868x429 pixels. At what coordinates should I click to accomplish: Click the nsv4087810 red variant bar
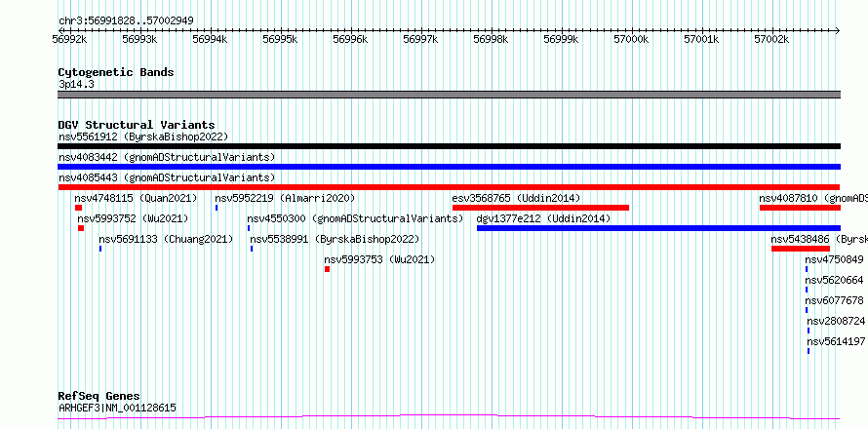800,208
